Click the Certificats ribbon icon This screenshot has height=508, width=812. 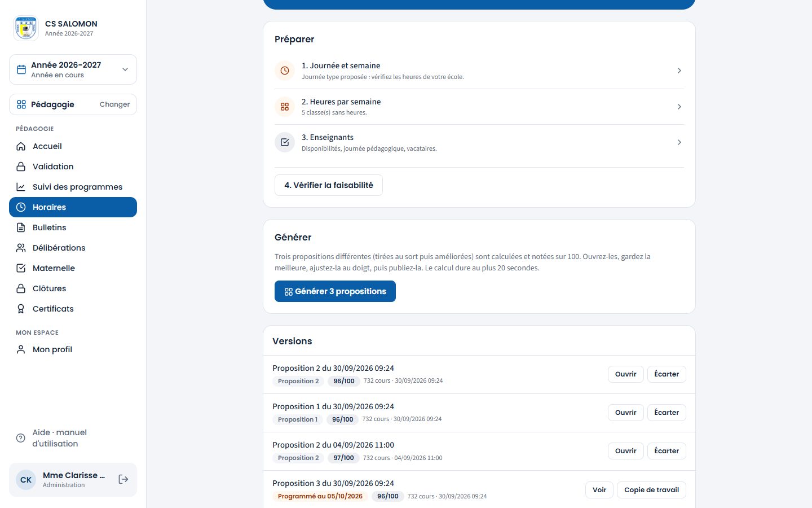[21, 309]
